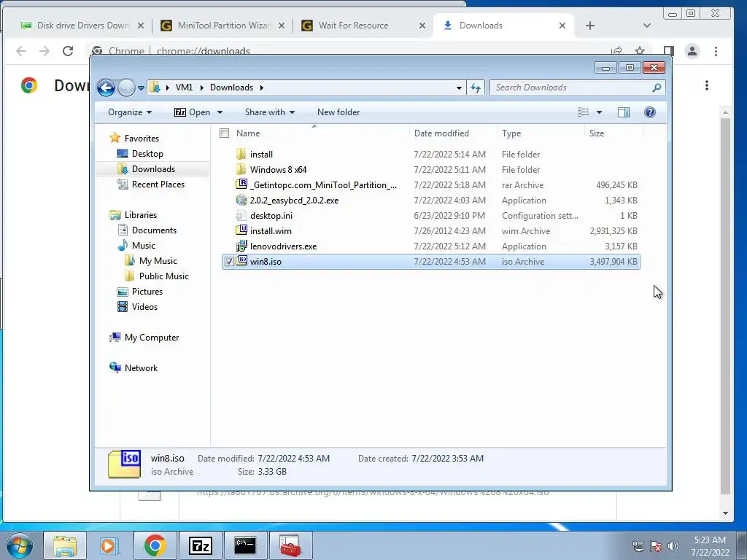Open the Organize menu
Image resolution: width=747 pixels, height=560 pixels.
pyautogui.click(x=130, y=112)
